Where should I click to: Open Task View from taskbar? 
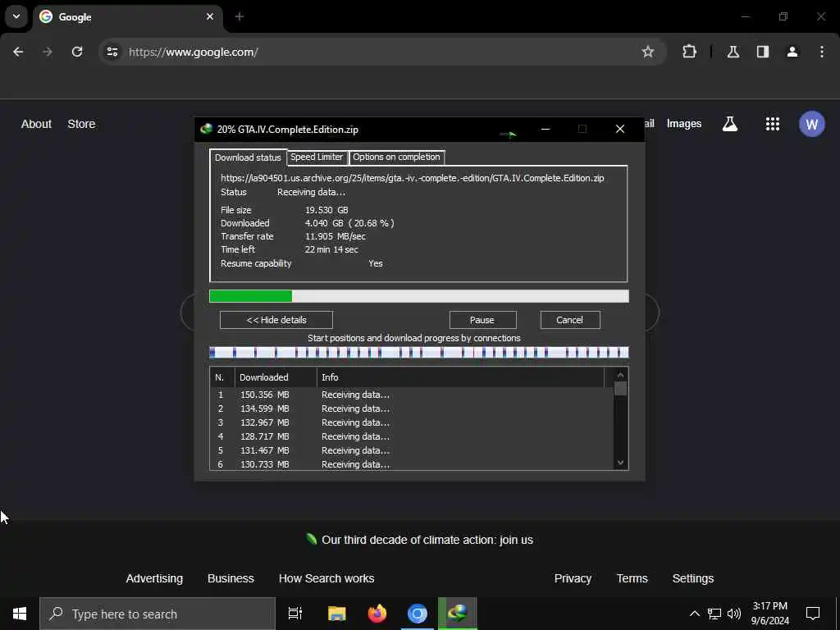pyautogui.click(x=295, y=614)
